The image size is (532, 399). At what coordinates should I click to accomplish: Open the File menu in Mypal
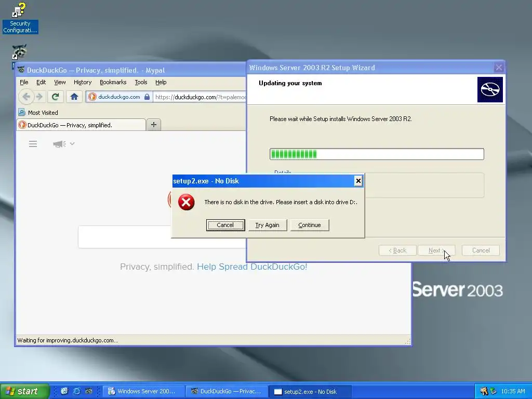click(24, 82)
